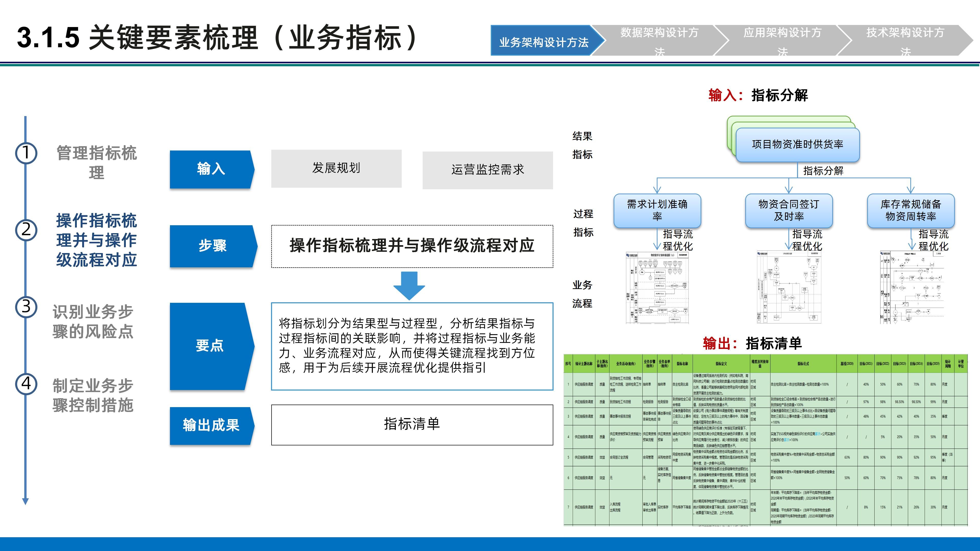Open flowchart thumbnail under 需求计划准确率
The height and width of the screenshot is (551, 980).
point(657,288)
